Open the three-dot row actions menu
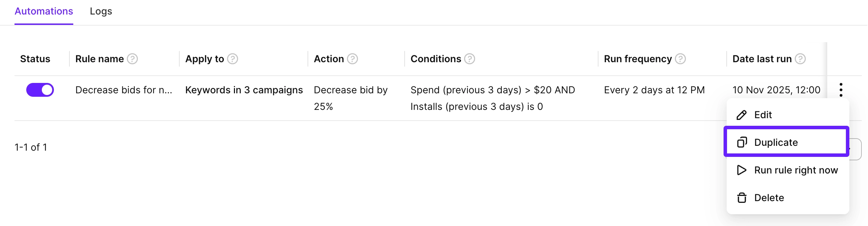The height and width of the screenshot is (226, 868). point(841,90)
